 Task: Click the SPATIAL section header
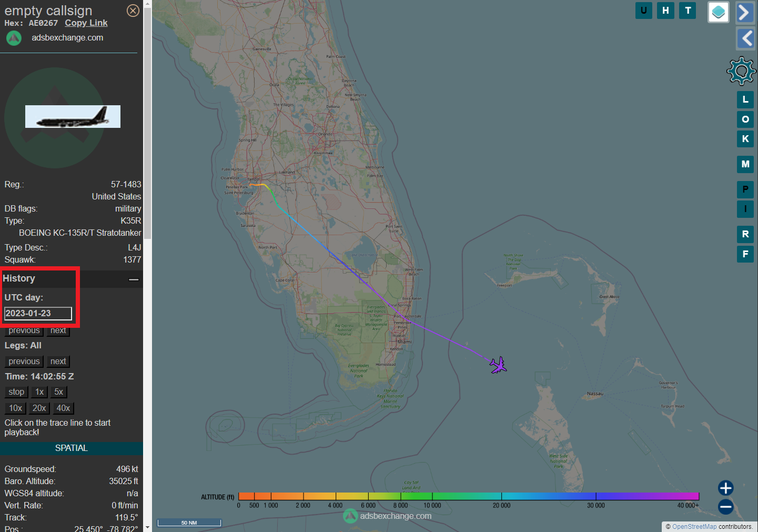[72, 448]
